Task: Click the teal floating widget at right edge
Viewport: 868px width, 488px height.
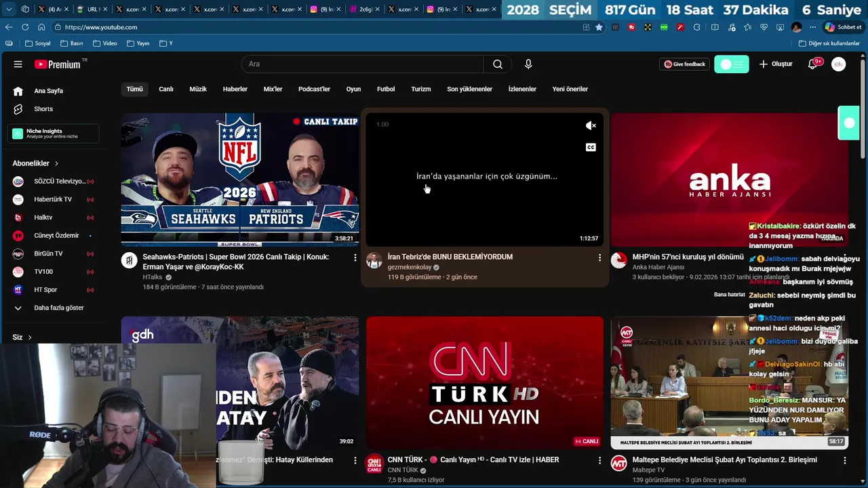Action: coord(849,123)
